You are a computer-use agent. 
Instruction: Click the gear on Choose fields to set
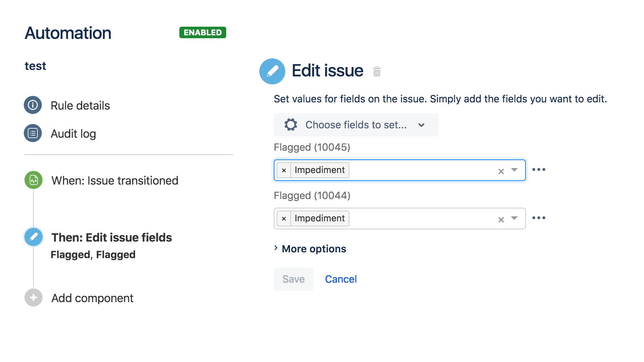point(290,125)
